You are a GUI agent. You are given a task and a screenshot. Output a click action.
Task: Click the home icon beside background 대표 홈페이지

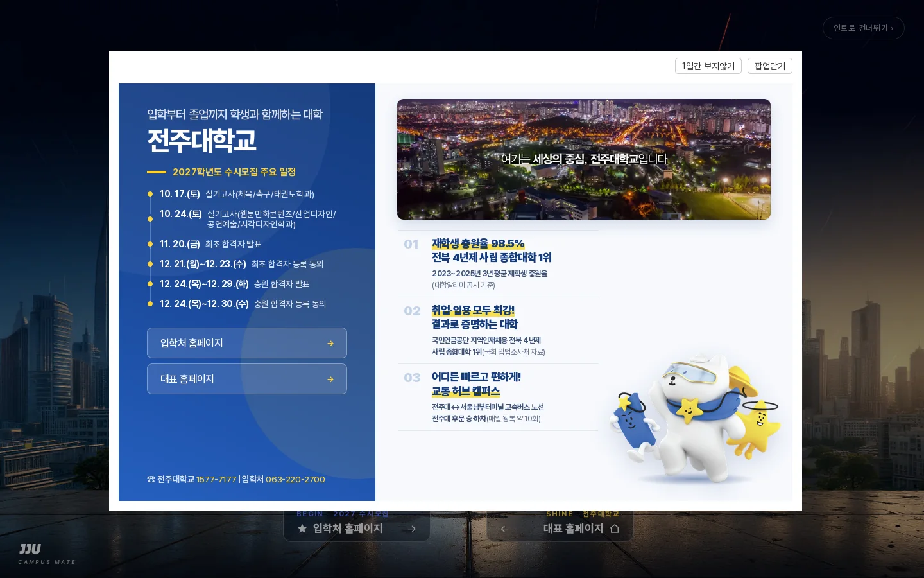[x=615, y=529]
